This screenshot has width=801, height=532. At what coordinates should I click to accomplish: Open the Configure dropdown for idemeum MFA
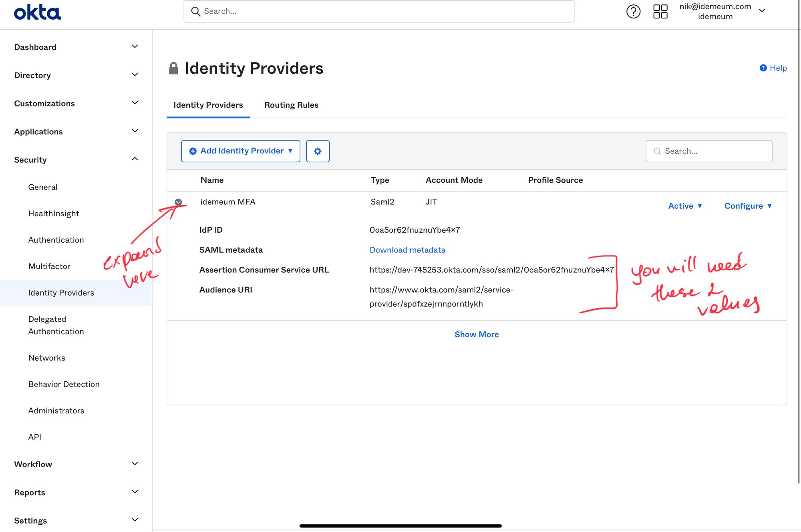pos(748,206)
